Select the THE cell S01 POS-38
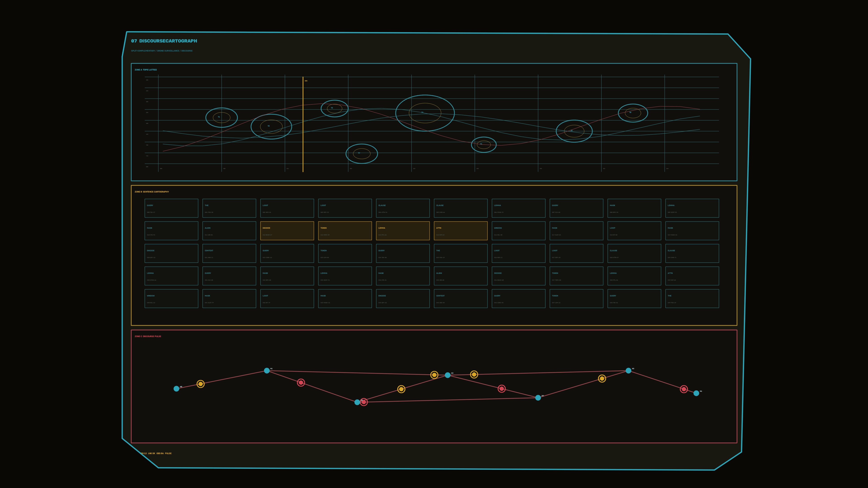Image resolution: width=868 pixels, height=488 pixels. (x=229, y=208)
